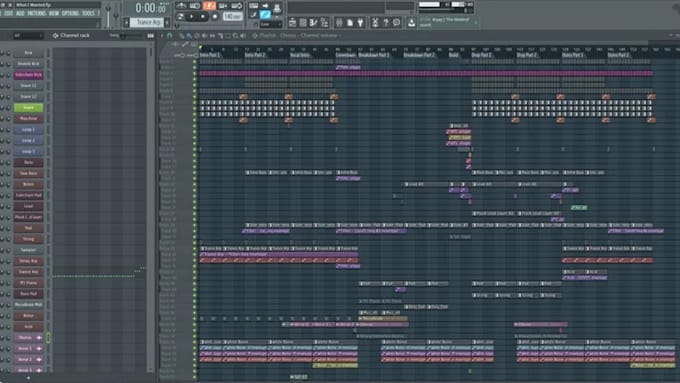Toggle loop recording icon
The width and height of the screenshot is (680, 383).
(x=237, y=6)
